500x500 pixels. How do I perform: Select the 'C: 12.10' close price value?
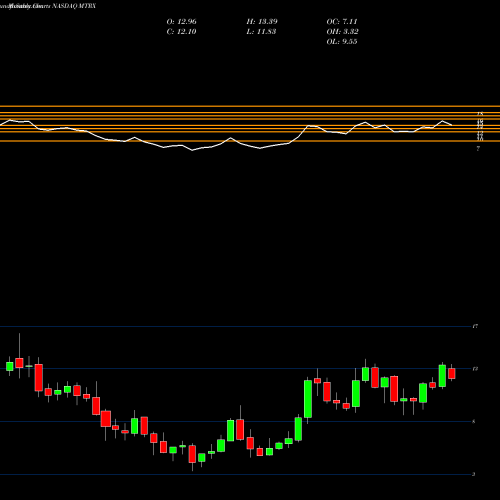pyautogui.click(x=181, y=32)
